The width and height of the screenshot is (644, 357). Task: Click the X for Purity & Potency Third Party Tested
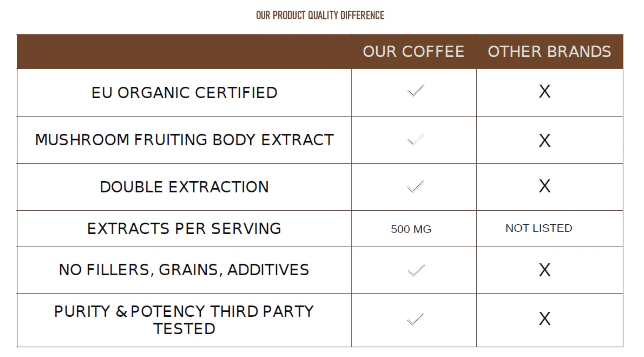pos(545,318)
